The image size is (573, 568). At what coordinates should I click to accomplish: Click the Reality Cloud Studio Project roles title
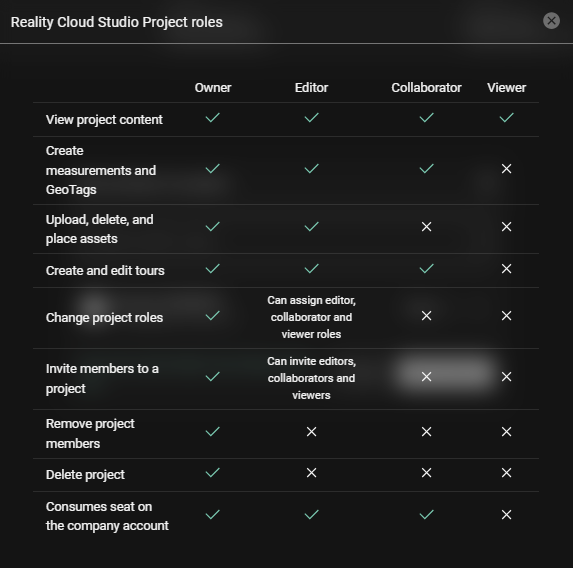coord(117,22)
